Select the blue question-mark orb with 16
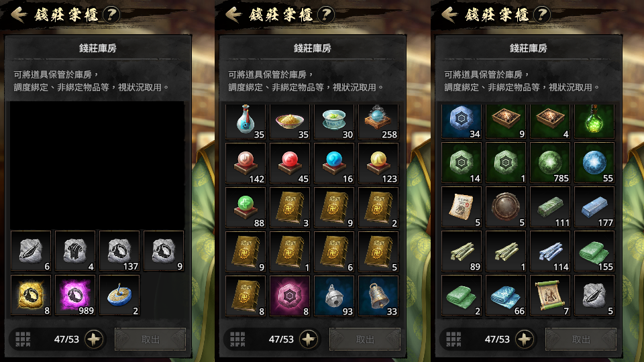644x362 pixels. coord(334,163)
